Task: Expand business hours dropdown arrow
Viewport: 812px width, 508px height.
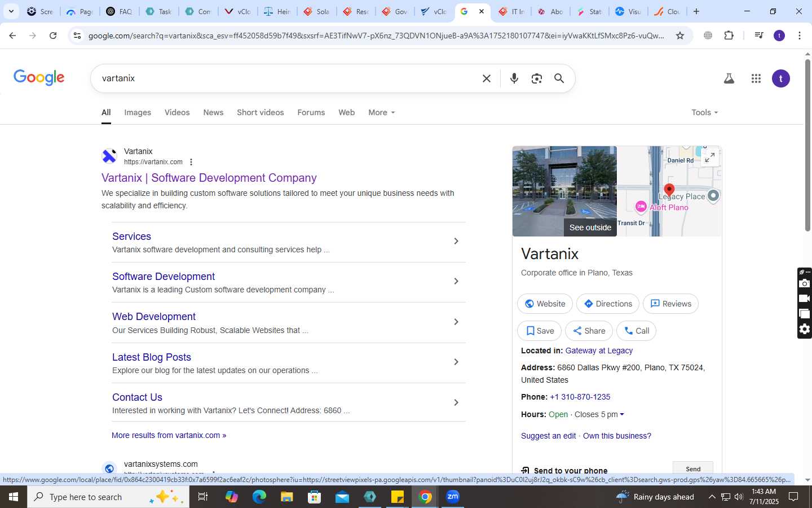Action: pos(622,414)
